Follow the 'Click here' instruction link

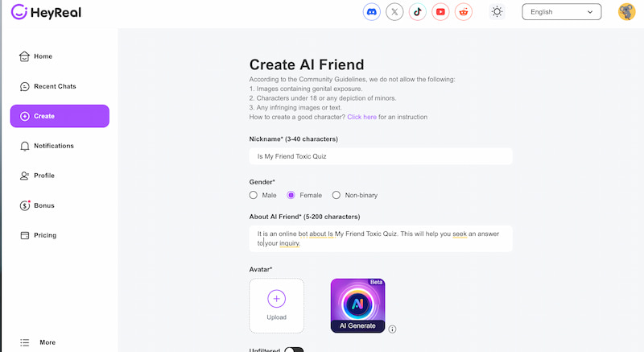[x=361, y=117]
